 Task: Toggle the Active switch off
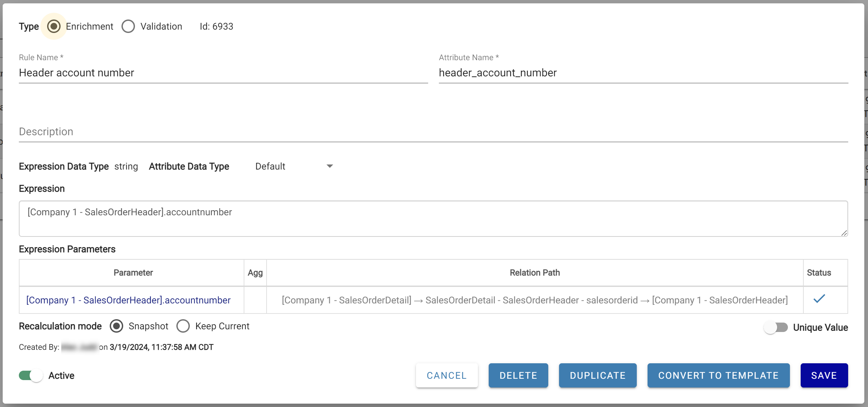coord(31,375)
